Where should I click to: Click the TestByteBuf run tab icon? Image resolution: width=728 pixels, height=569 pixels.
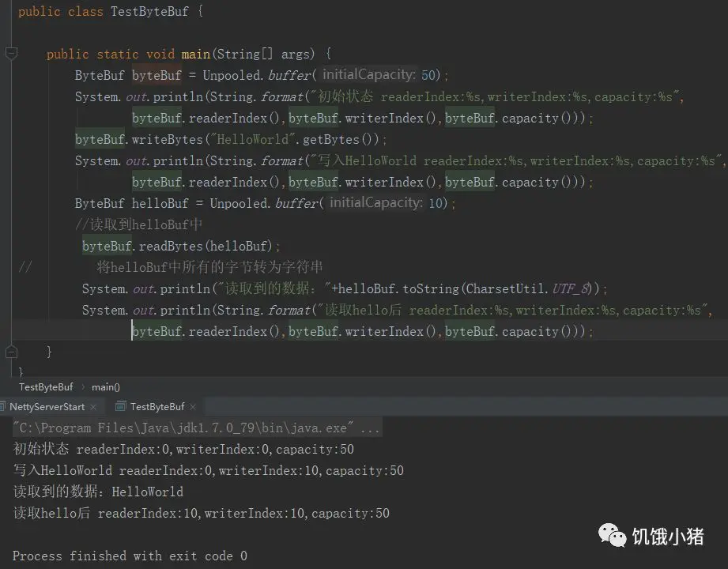pyautogui.click(x=121, y=406)
